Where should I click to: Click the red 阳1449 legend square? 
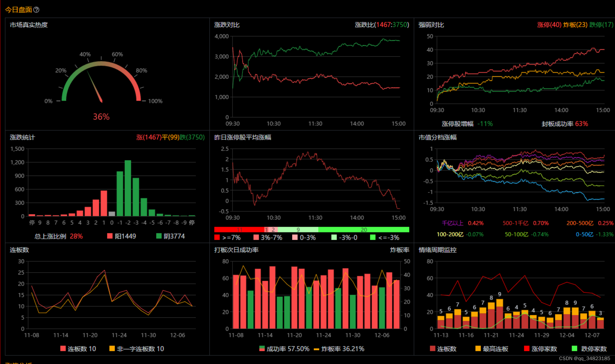click(110, 236)
